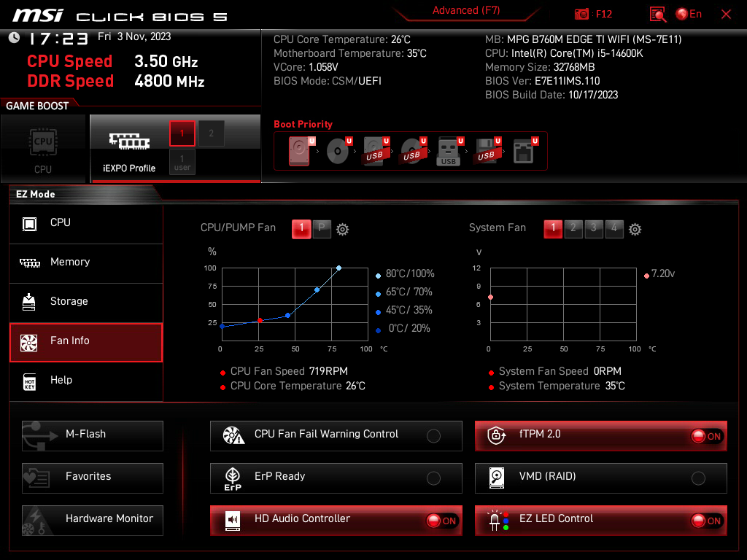
Task: Select the USB floppy boot device
Action: 487,152
